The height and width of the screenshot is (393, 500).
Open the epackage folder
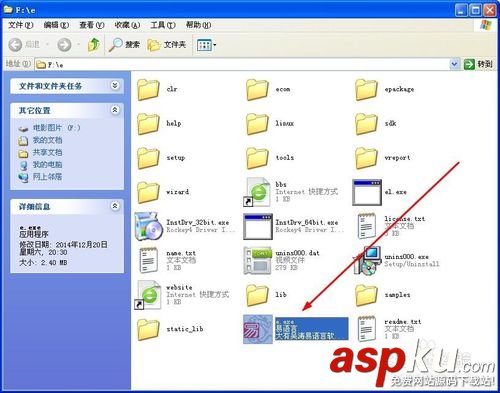pyautogui.click(x=366, y=90)
